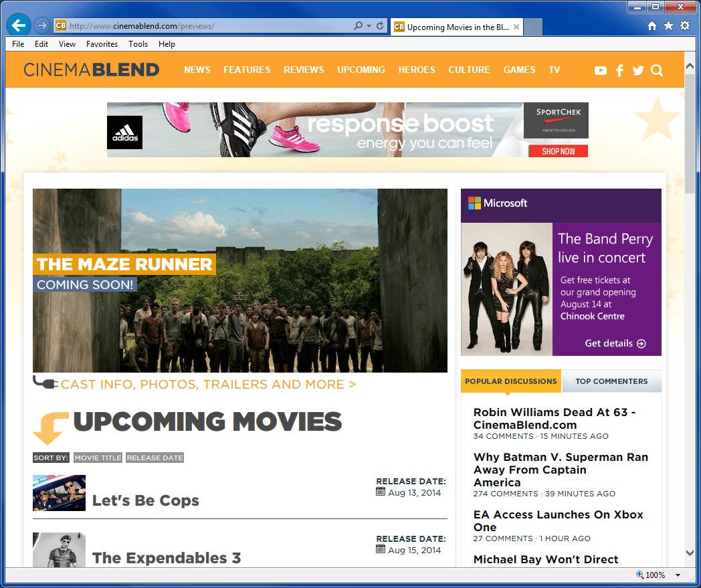701x588 pixels.
Task: Click Shop Now on the Adidas banner
Action: coord(558,151)
